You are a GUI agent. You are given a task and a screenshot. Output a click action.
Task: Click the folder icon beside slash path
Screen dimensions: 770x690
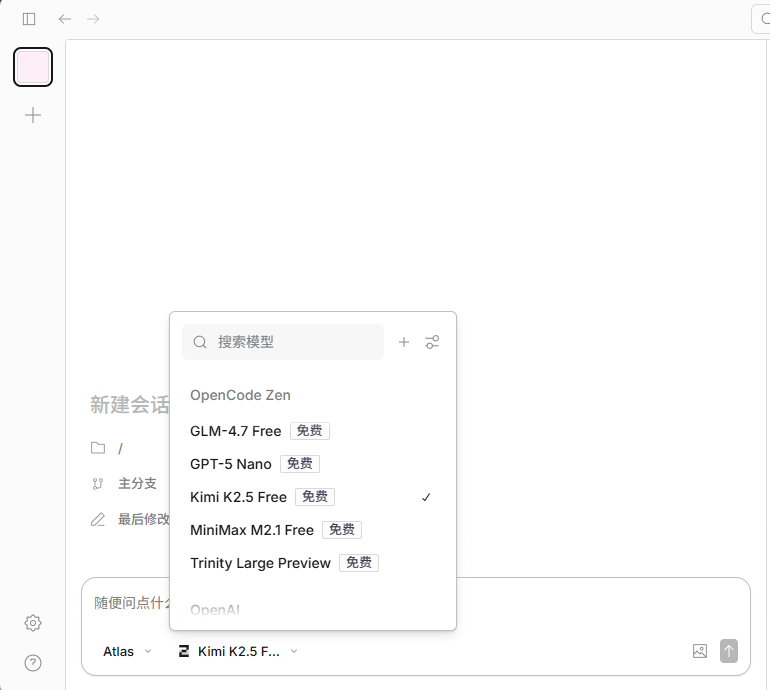(x=98, y=448)
